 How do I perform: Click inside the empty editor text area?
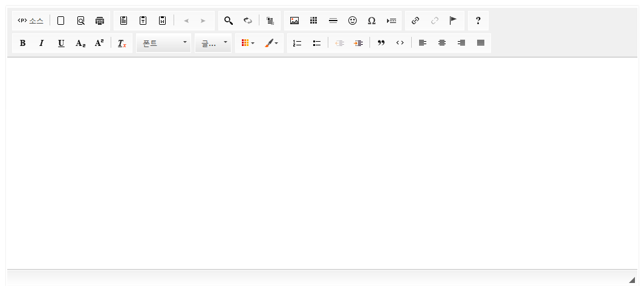pos(322,163)
